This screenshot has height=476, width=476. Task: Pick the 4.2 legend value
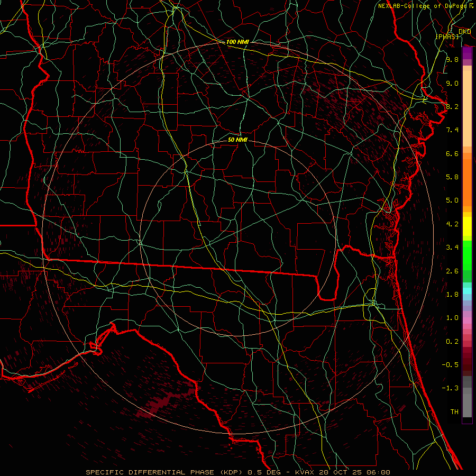click(x=452, y=224)
